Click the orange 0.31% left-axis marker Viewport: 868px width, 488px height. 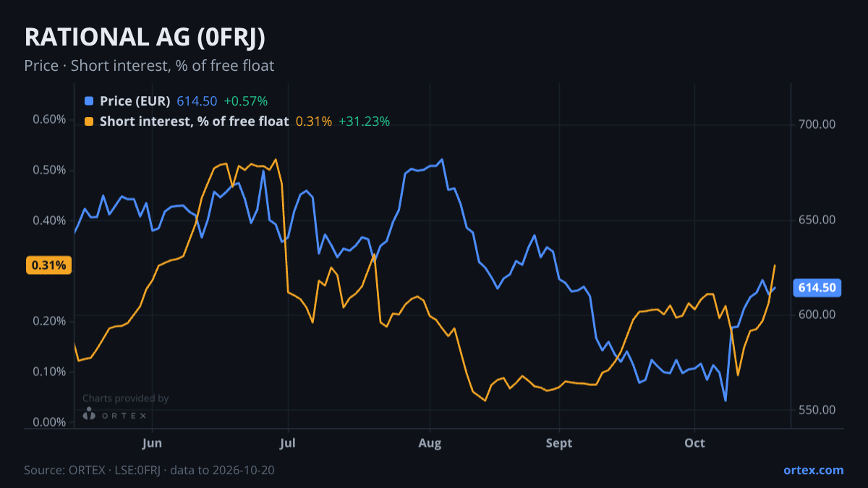[x=48, y=265]
